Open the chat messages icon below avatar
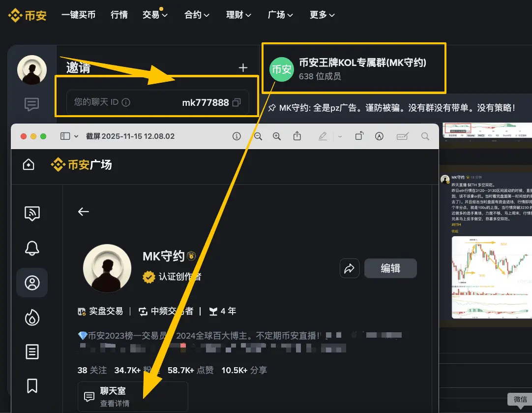 click(31, 104)
